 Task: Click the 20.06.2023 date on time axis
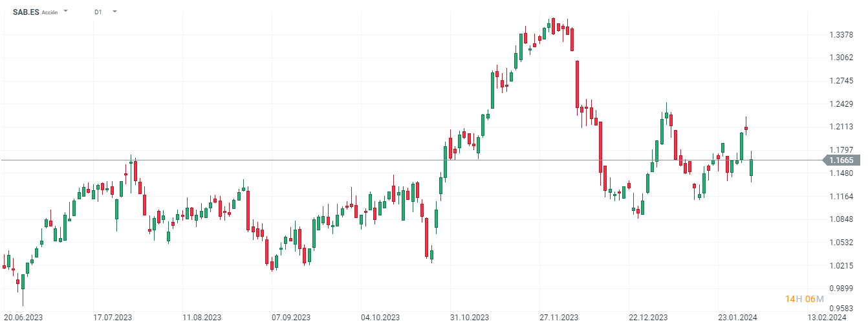tap(23, 318)
